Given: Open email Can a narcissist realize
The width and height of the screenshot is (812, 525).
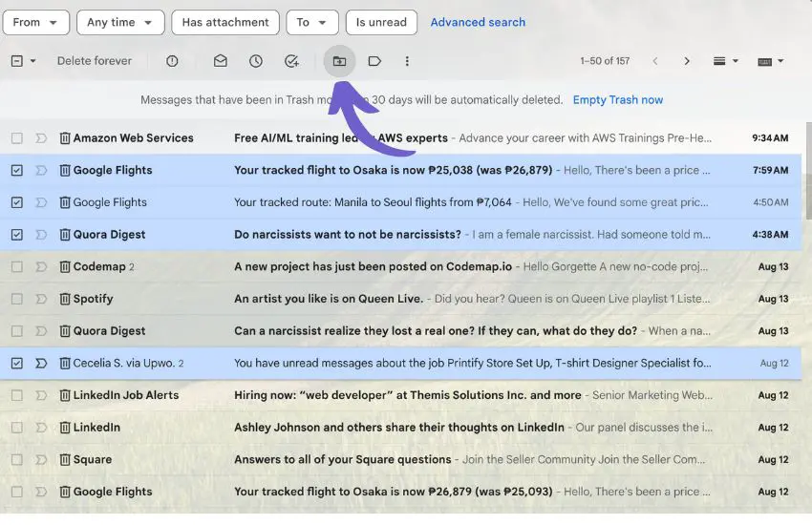Looking at the screenshot, I should click(x=401, y=331).
